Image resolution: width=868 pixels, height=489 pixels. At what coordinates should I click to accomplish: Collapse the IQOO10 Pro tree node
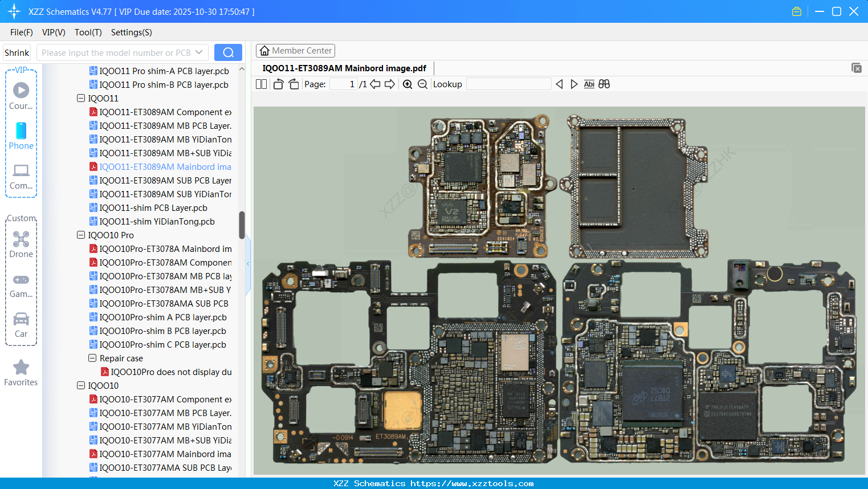click(x=80, y=235)
